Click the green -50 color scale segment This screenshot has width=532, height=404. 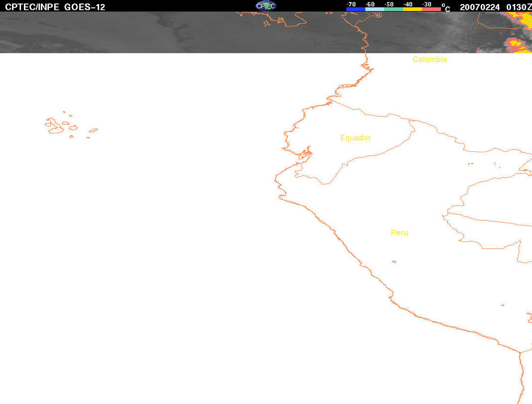[394, 9]
